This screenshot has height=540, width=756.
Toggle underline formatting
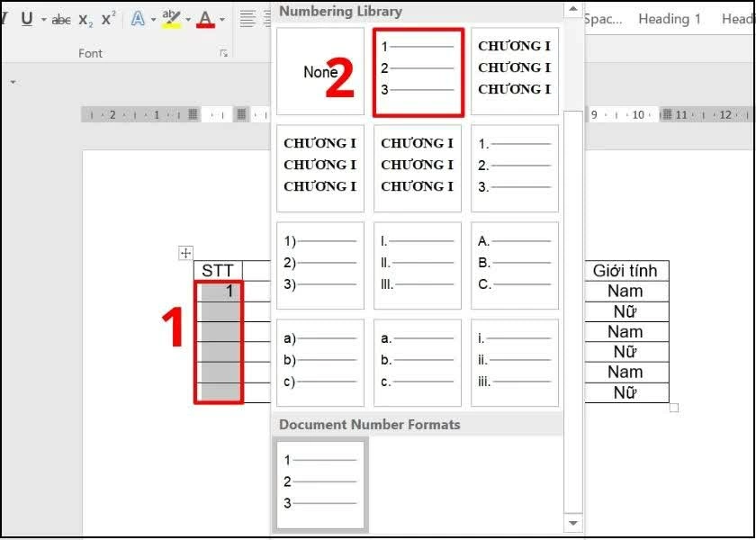[x=27, y=19]
